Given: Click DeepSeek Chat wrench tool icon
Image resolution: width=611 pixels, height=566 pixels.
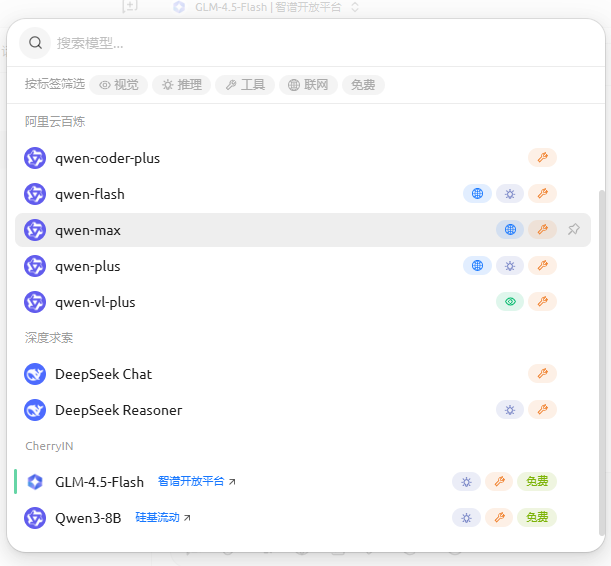Looking at the screenshot, I should [542, 374].
